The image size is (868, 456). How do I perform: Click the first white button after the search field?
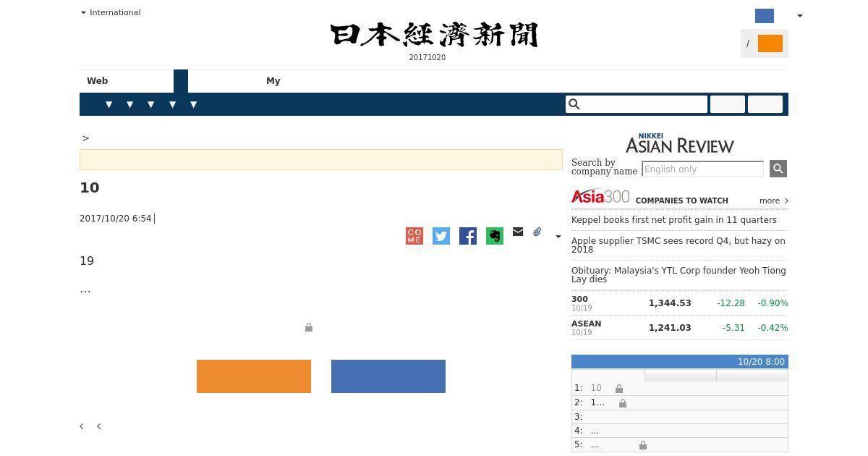(x=728, y=104)
